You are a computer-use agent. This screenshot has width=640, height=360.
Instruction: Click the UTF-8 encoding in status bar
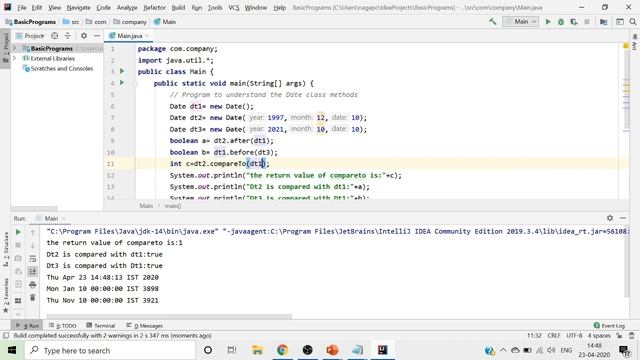point(574,336)
